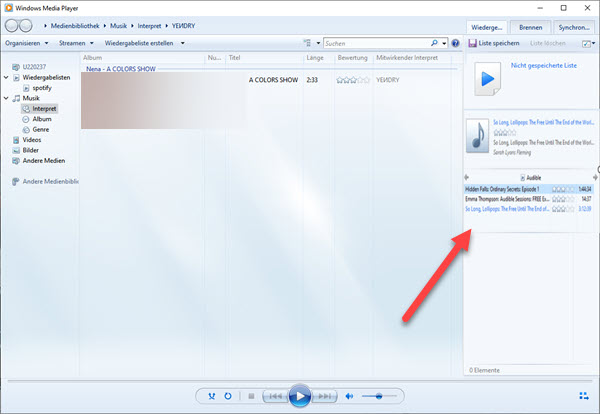
Task: Rate Hidden Falls with its stars
Action: click(563, 189)
